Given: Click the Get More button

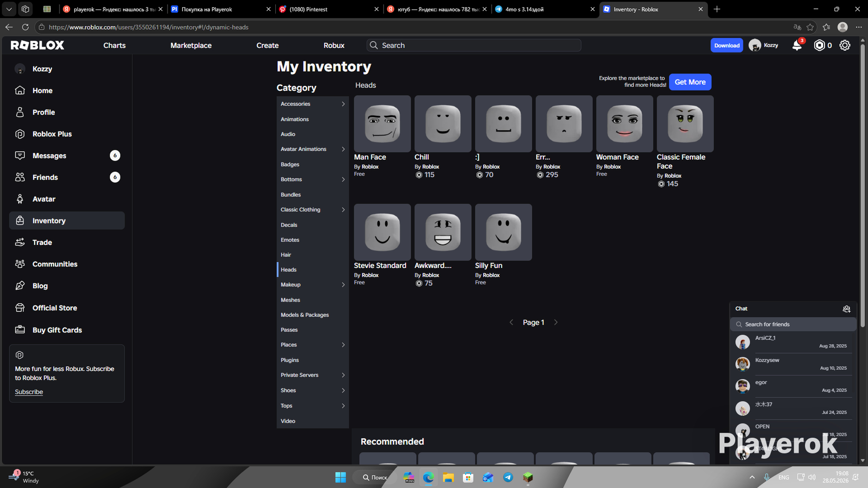Looking at the screenshot, I should 690,82.
